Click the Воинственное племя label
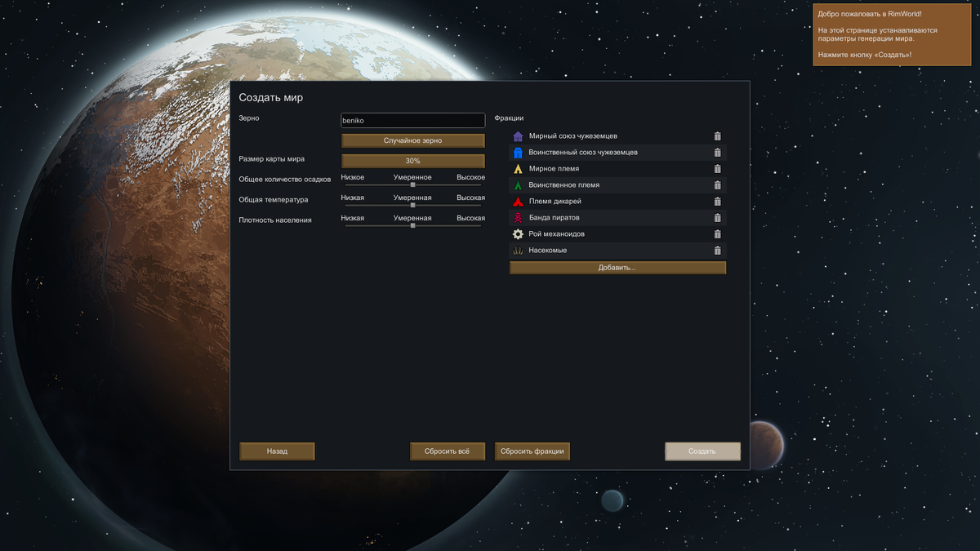The width and height of the screenshot is (980, 551). tap(563, 185)
